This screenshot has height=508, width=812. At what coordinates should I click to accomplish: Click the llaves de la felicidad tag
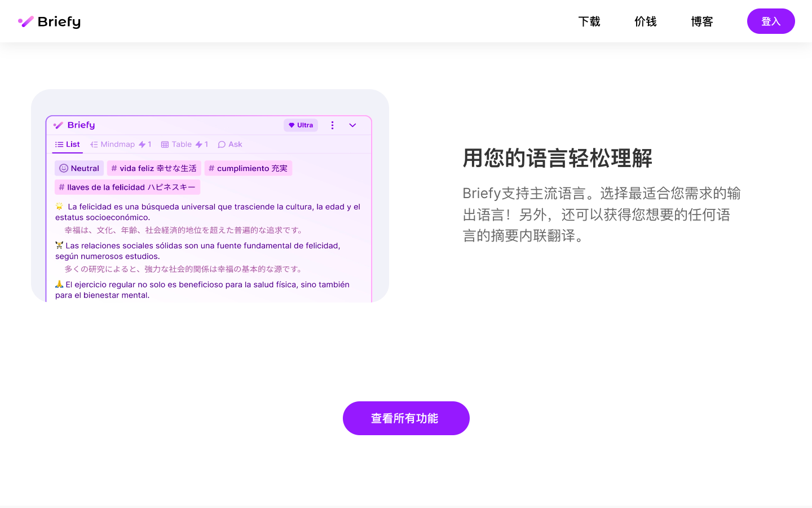(127, 187)
